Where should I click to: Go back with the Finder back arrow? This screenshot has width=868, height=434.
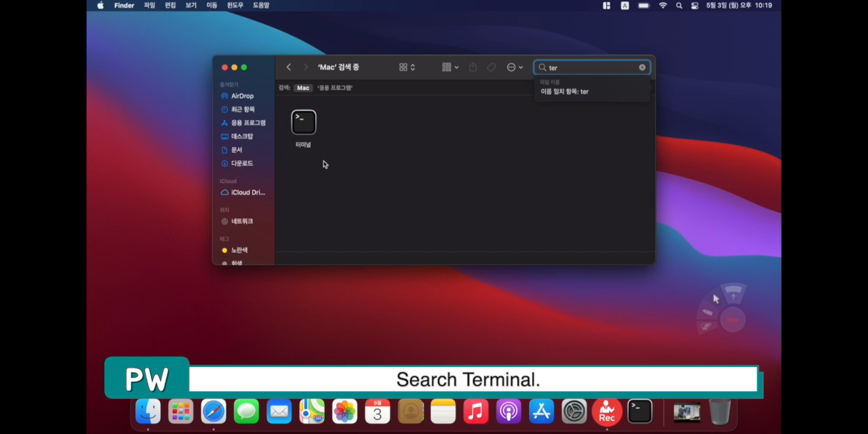click(289, 67)
